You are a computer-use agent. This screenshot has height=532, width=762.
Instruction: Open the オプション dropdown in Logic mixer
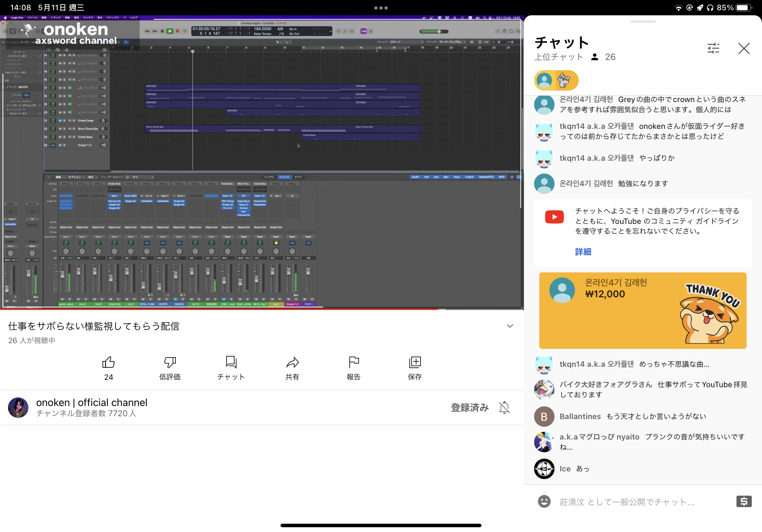pos(76,177)
